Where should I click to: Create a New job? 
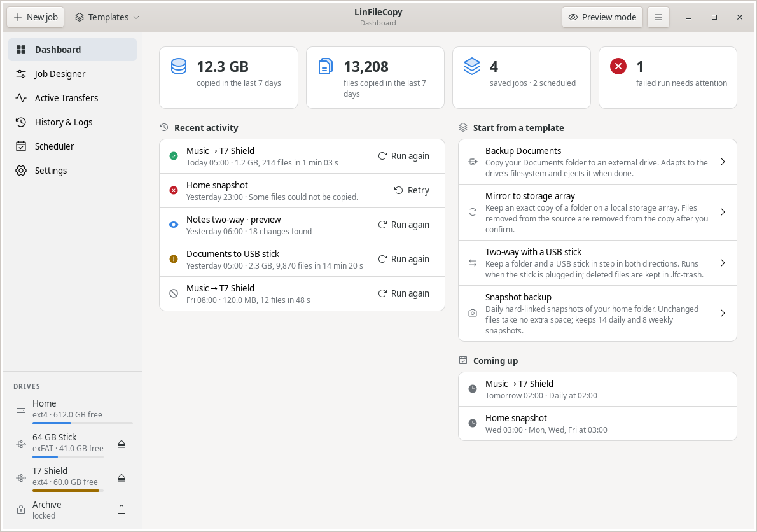[36, 17]
